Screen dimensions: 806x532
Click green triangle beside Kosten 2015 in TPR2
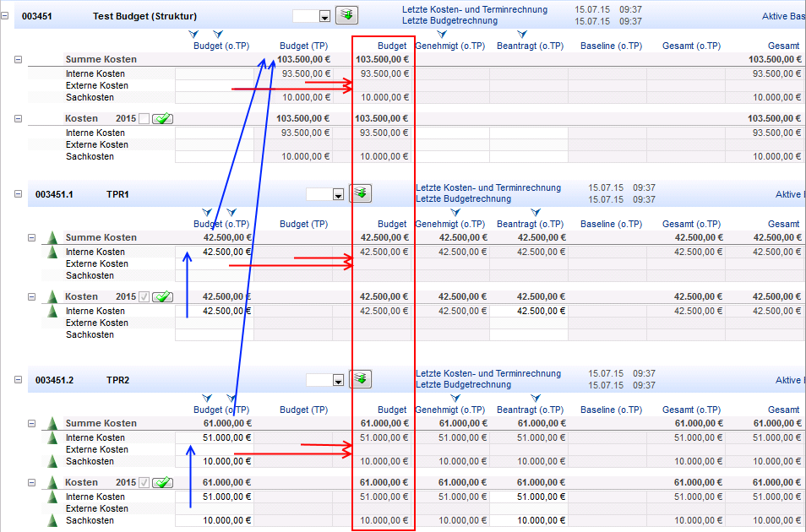coord(52,482)
